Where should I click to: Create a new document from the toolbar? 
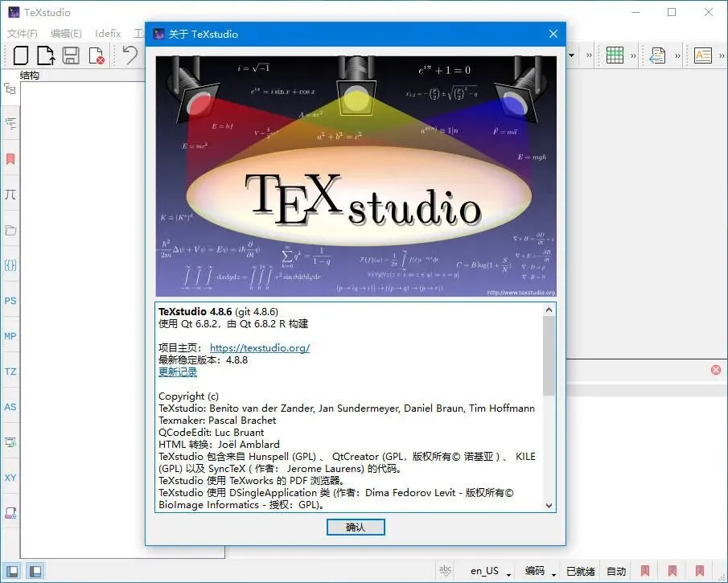tap(21, 55)
